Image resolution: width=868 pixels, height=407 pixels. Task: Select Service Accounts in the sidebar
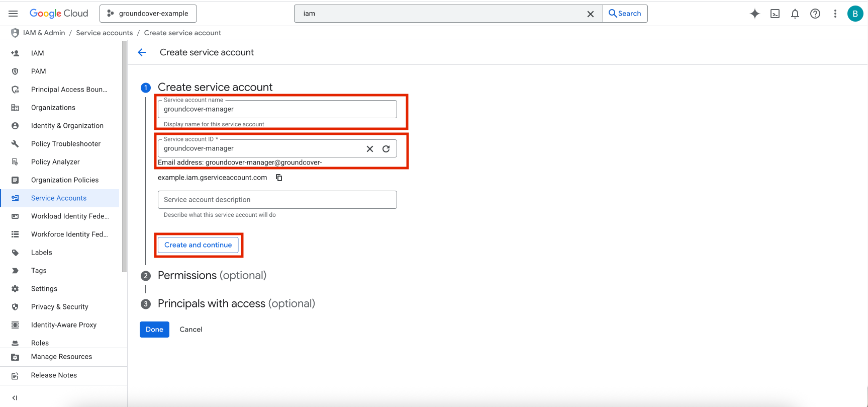[59, 198]
